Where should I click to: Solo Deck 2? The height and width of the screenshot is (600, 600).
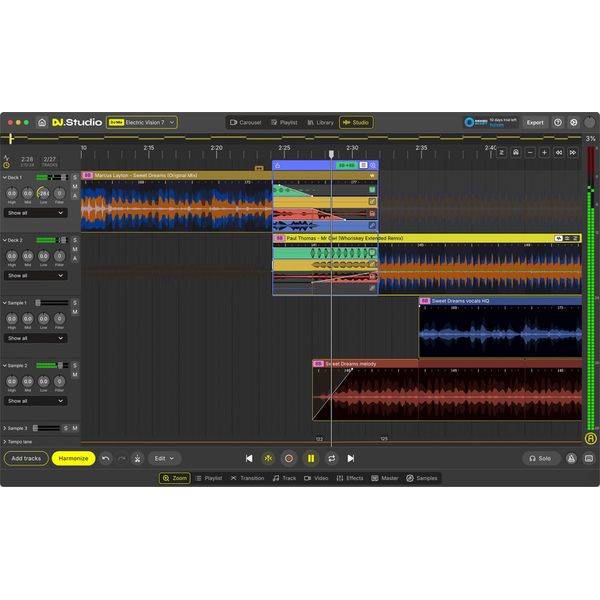coord(75,240)
